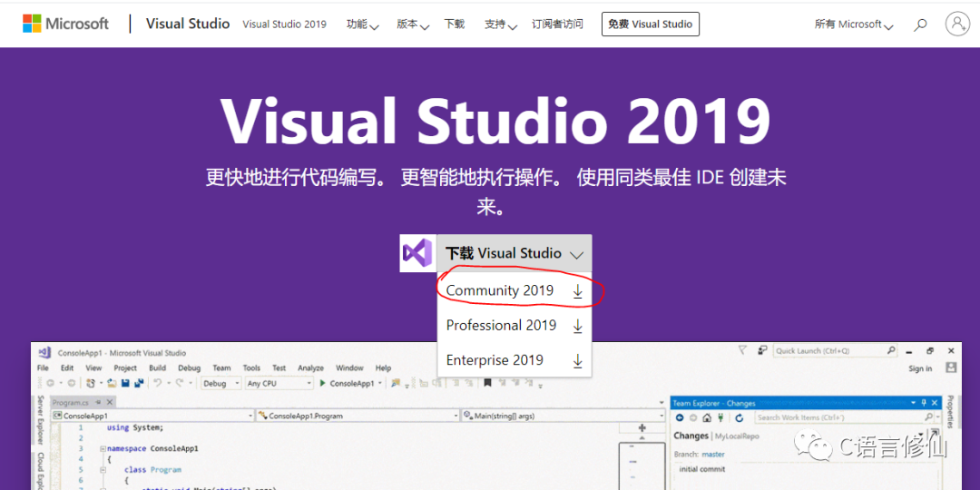
Task: Click the Visual Studio 2019 header link
Action: 284,24
